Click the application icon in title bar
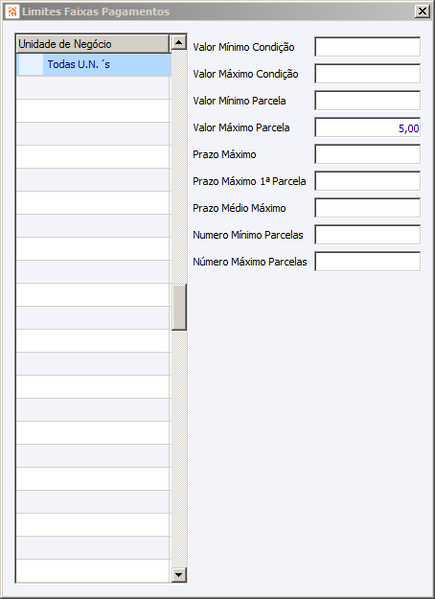 (x=12, y=11)
